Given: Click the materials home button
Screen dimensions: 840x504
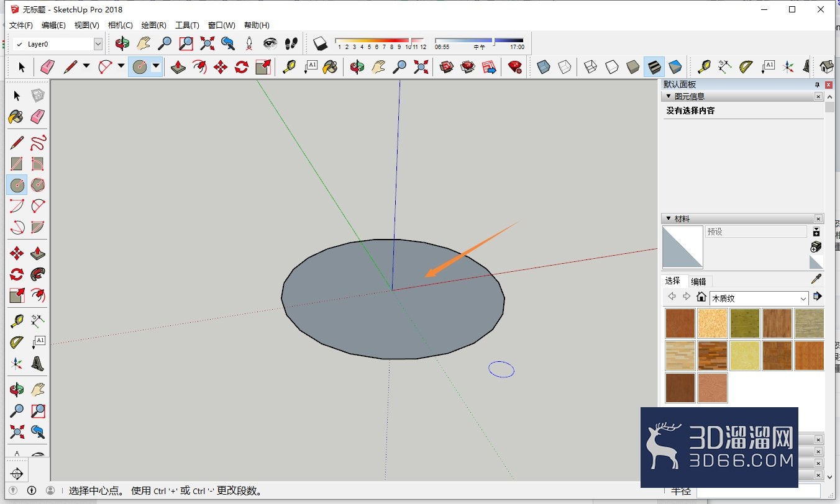Looking at the screenshot, I should coord(701,297).
